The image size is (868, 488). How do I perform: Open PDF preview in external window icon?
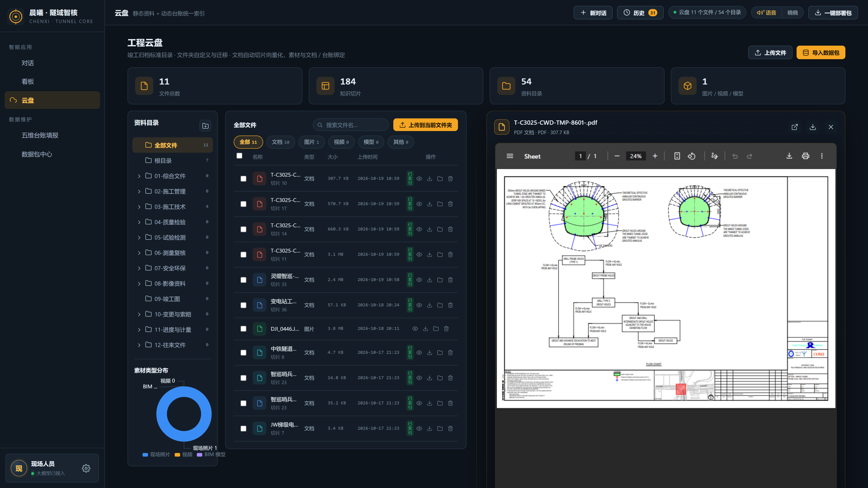pos(795,127)
